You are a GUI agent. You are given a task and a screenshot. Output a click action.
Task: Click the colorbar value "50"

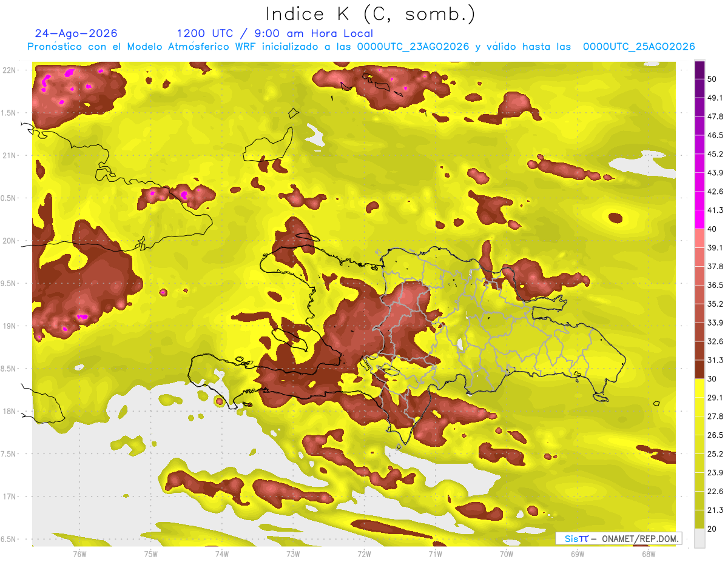pos(712,79)
